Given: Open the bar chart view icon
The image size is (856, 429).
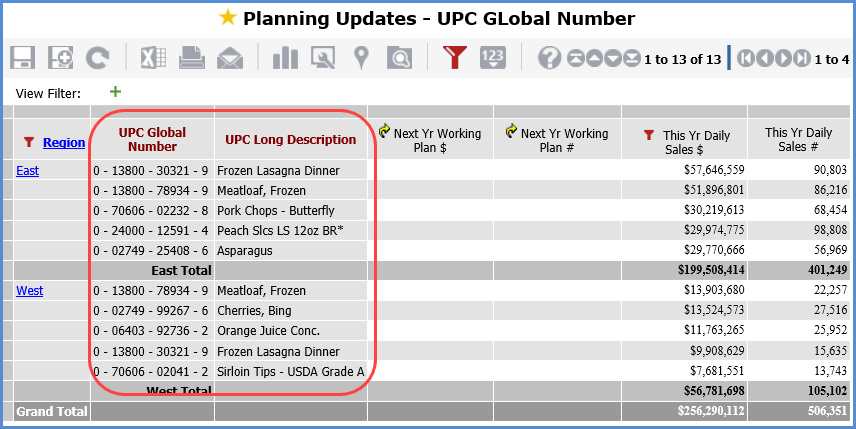Looking at the screenshot, I should [285, 58].
